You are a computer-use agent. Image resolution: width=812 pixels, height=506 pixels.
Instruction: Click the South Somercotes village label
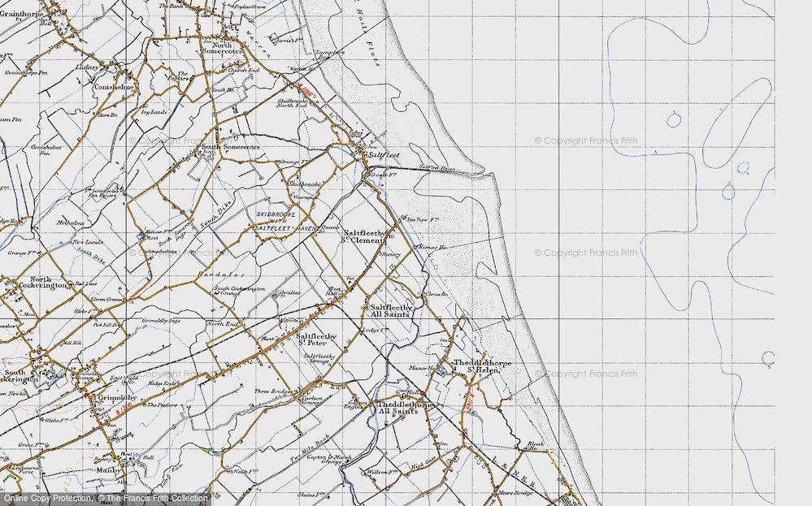pos(231,147)
